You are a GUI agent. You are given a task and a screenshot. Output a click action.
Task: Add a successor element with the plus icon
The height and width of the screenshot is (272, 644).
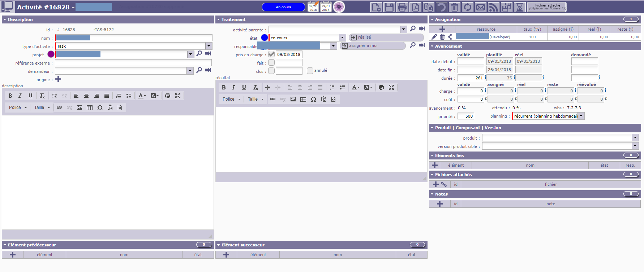pos(226,255)
